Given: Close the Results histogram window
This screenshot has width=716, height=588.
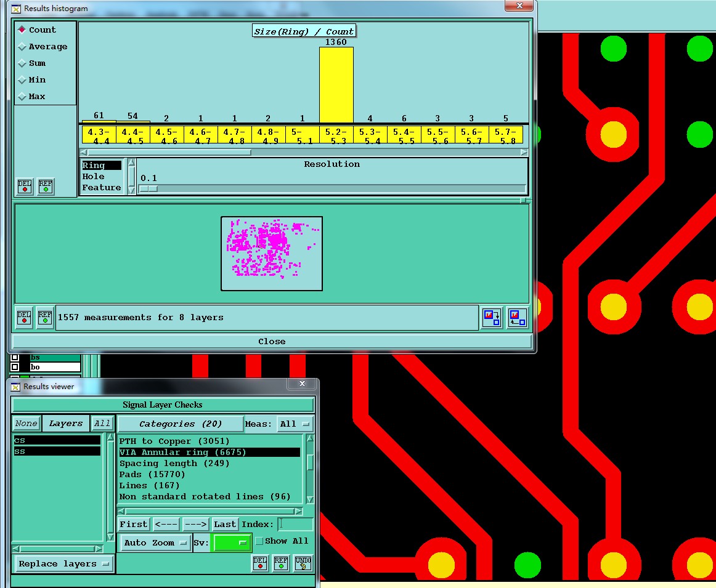Looking at the screenshot, I should point(519,6).
